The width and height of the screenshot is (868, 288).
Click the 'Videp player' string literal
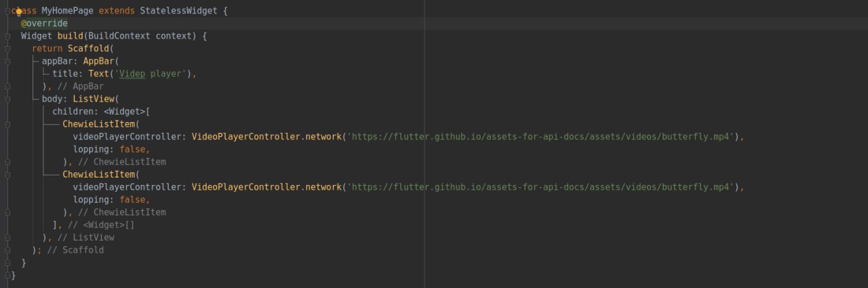(x=151, y=74)
